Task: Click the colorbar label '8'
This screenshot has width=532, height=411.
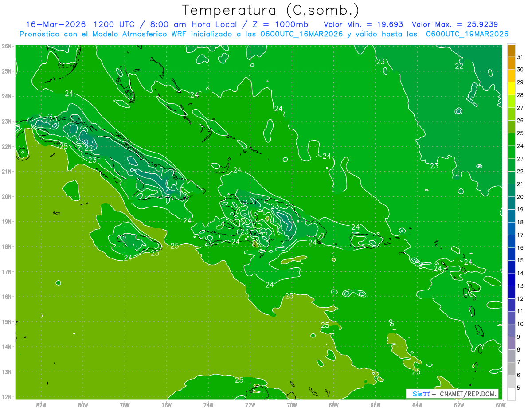Action: tap(518, 349)
